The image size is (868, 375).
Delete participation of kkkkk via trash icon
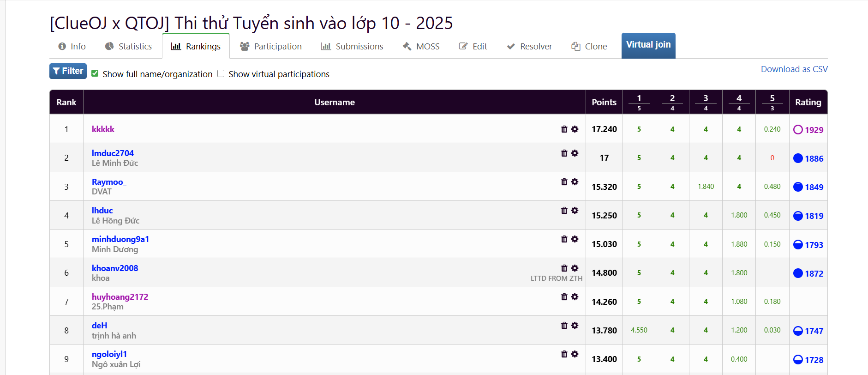(x=564, y=129)
